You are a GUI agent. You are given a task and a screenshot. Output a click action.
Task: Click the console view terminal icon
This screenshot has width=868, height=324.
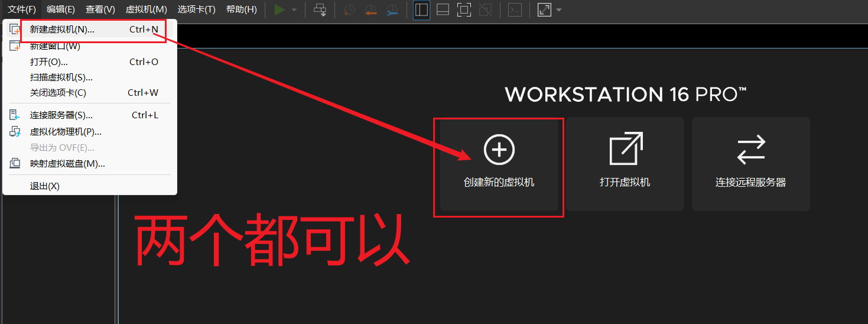click(x=515, y=9)
